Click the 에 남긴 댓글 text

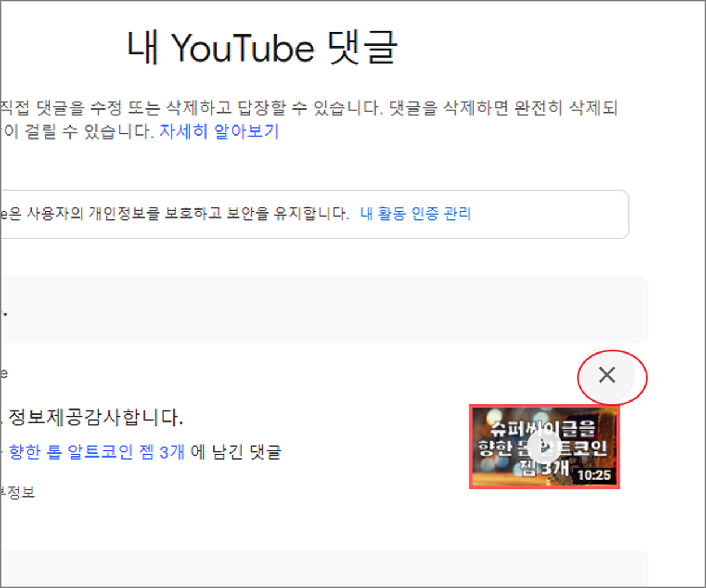[236, 452]
